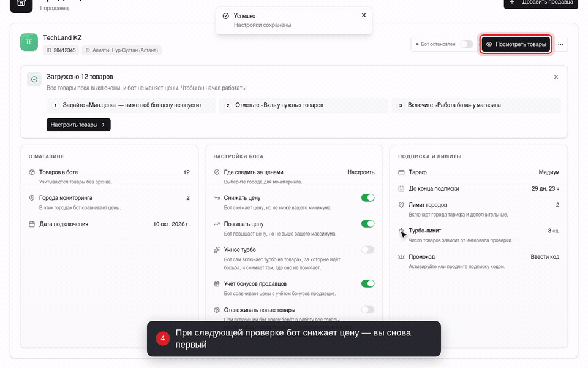
Task: Click the card icon next to Тариф
Action: tap(401, 172)
